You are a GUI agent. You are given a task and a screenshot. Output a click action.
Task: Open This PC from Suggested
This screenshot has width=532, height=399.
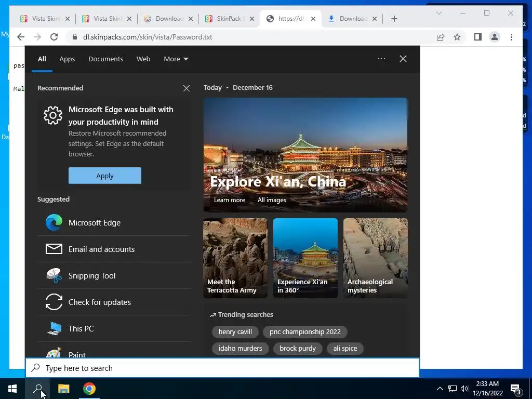(114, 328)
